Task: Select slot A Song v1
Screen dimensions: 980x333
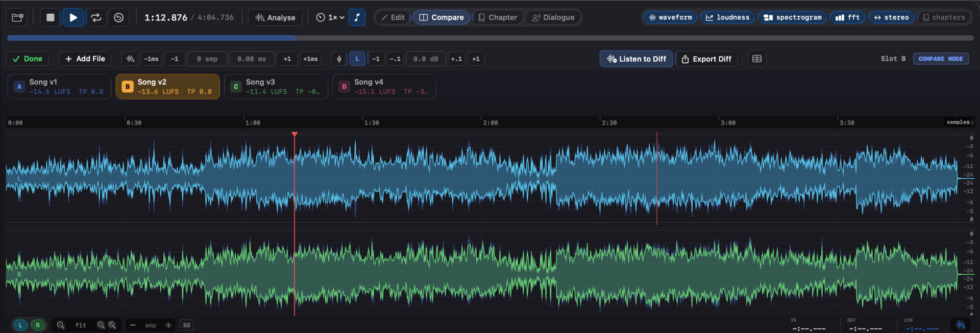Action: pyautogui.click(x=60, y=87)
